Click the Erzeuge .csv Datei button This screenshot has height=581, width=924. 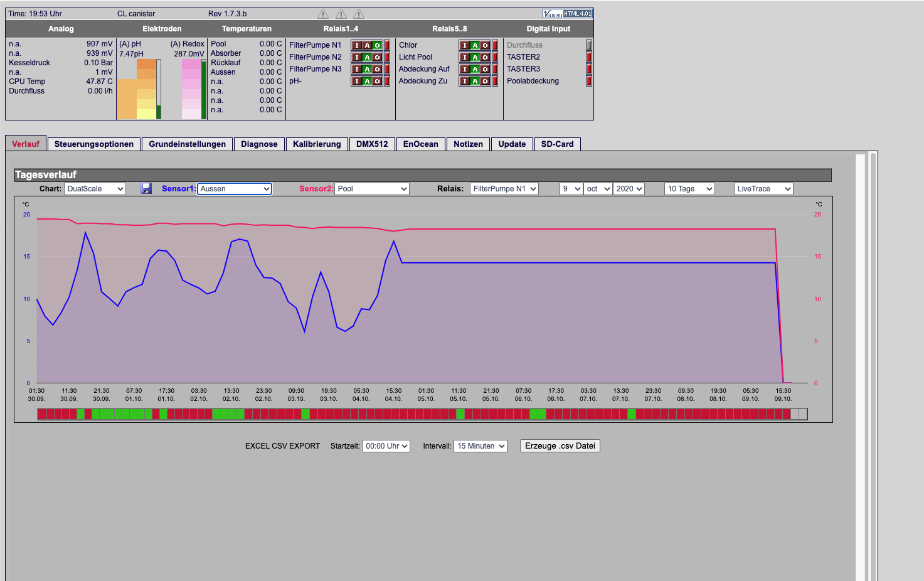coord(560,446)
